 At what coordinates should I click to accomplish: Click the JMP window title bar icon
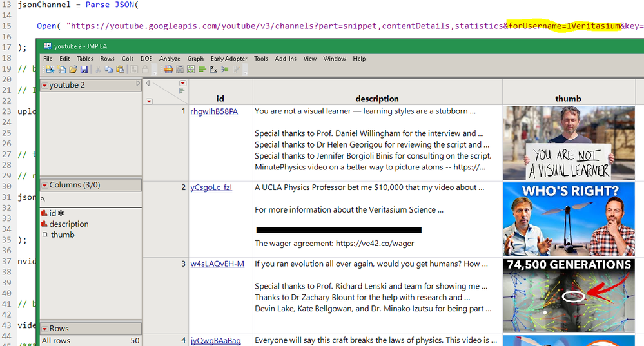pos(47,46)
